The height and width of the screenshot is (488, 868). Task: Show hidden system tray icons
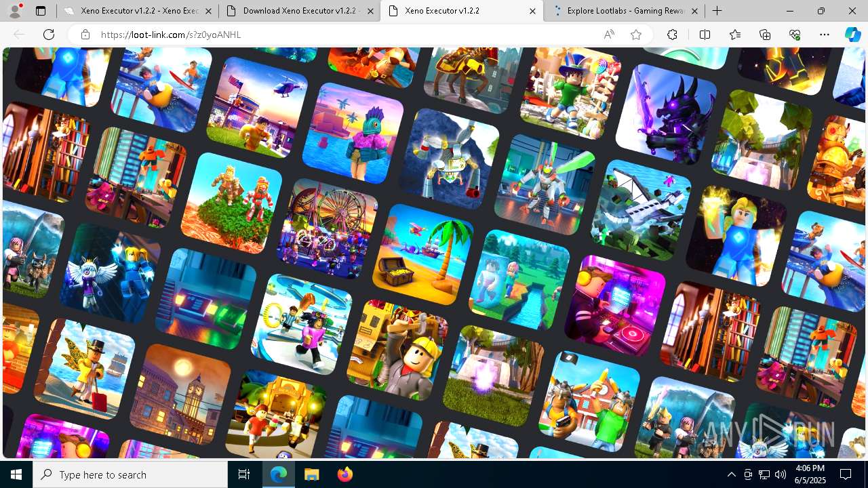(731, 474)
